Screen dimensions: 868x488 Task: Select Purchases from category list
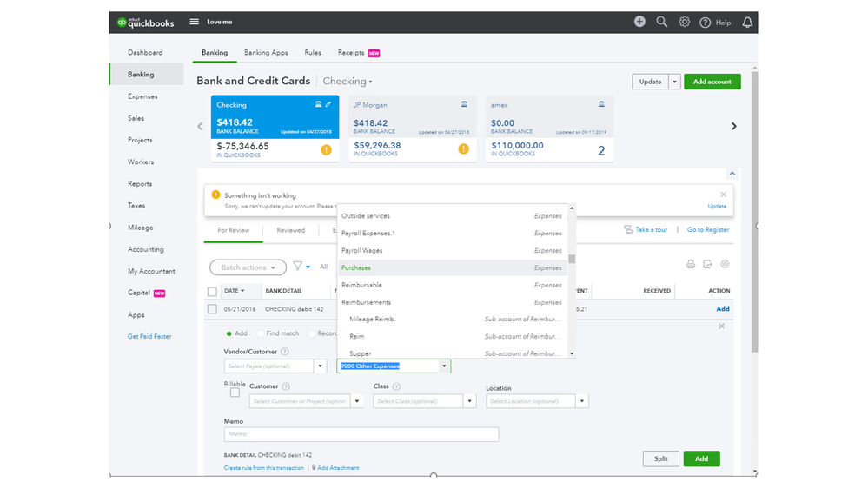356,268
